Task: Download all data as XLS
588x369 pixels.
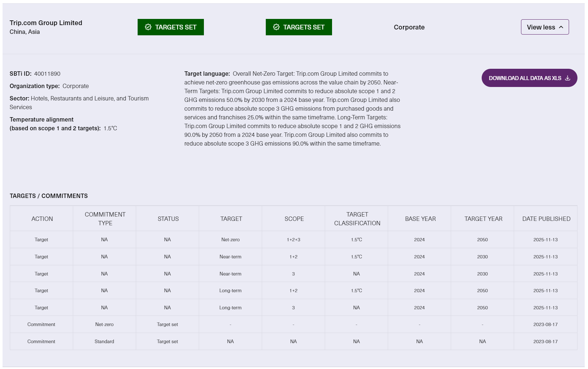Action: 525,78
